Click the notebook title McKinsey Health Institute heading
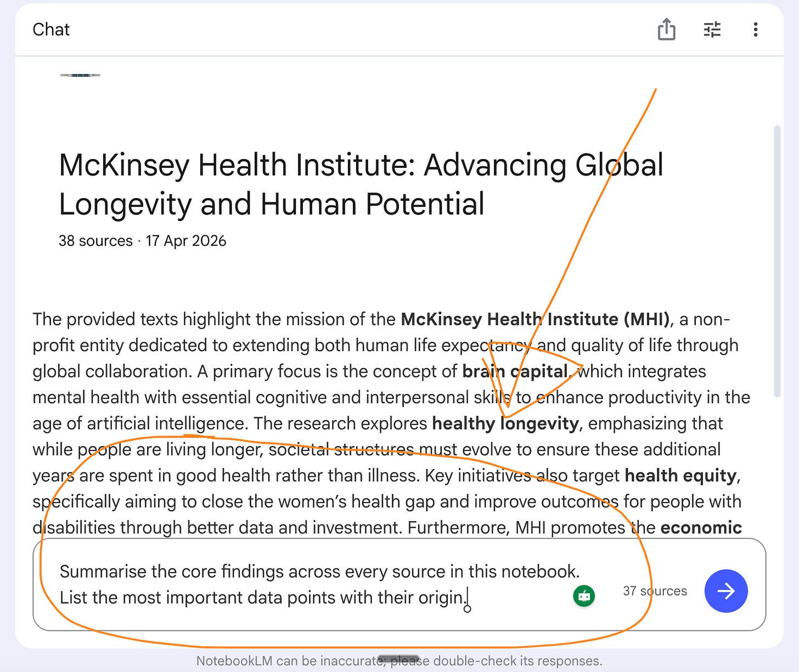Screen dimensions: 799x672 coord(361,184)
